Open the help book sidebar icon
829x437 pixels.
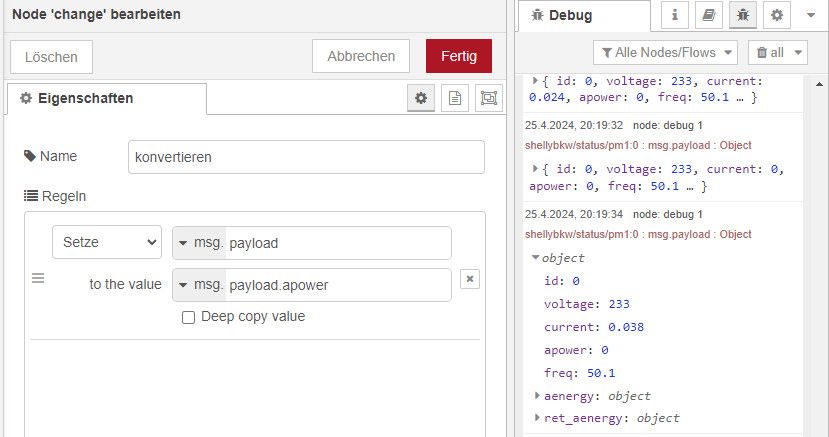(708, 15)
